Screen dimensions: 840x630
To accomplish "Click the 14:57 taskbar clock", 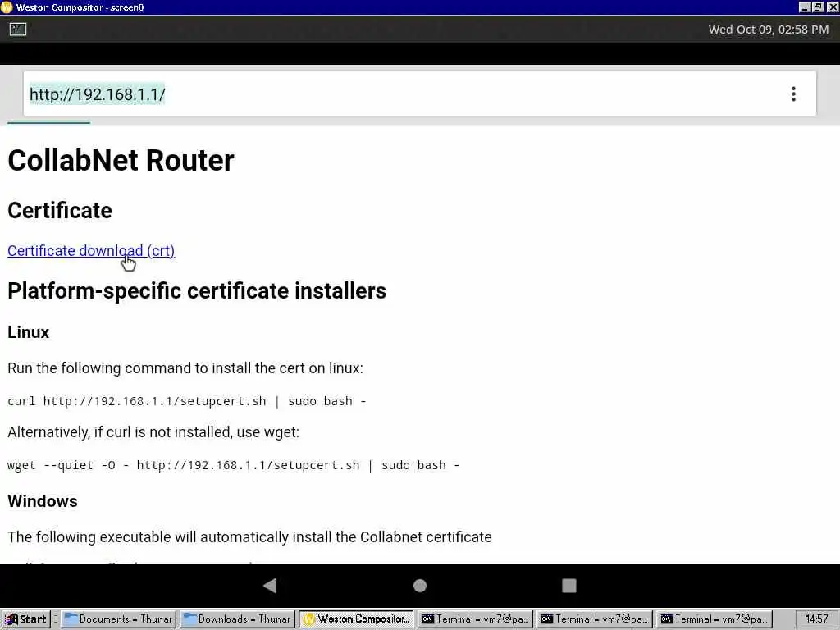I will (816, 619).
